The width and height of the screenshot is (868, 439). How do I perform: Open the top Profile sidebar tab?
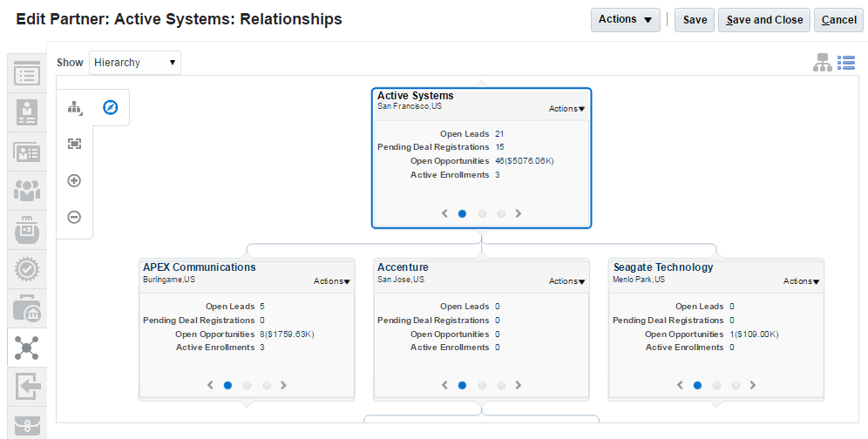click(27, 73)
